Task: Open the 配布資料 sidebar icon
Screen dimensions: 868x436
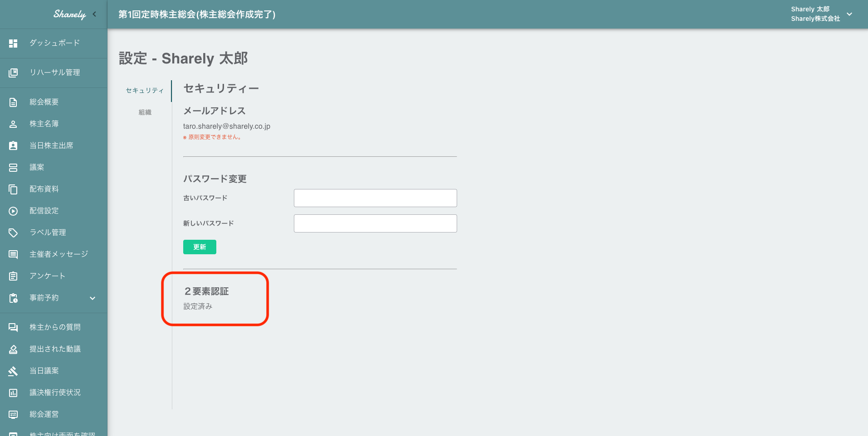Action: pyautogui.click(x=13, y=189)
